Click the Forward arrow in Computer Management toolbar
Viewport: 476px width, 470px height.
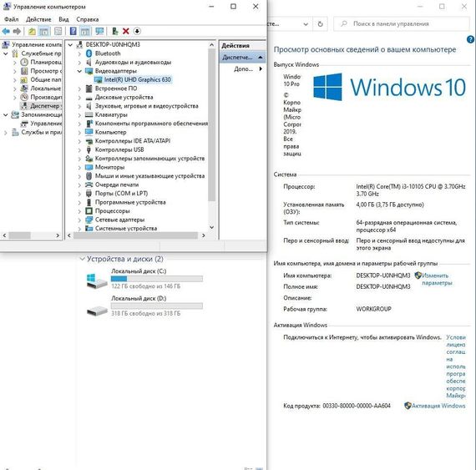point(17,31)
